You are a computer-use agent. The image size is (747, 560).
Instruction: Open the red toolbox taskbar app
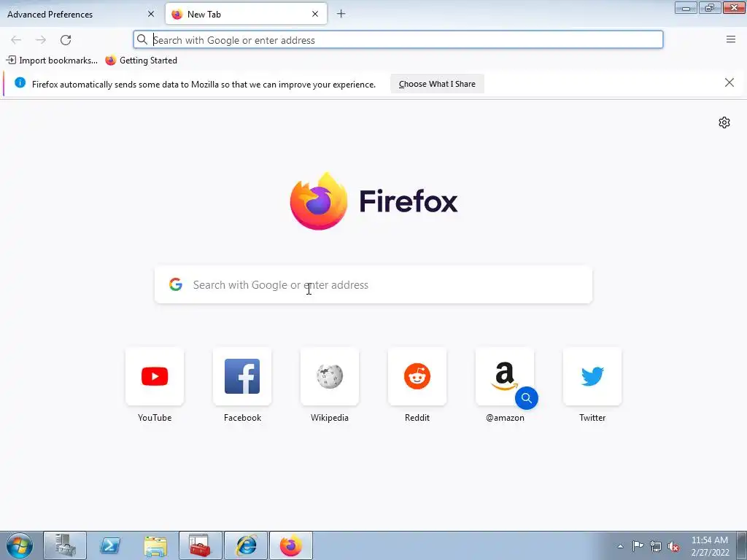(201, 545)
